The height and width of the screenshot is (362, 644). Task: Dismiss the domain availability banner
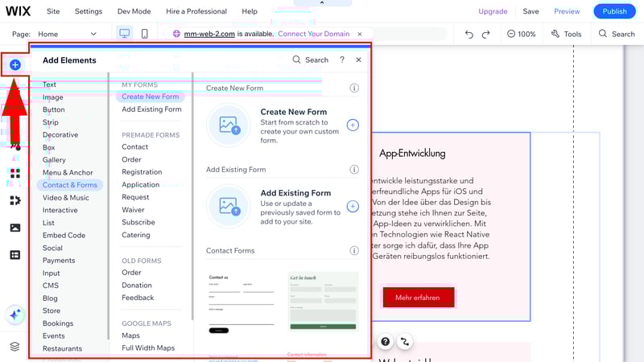click(360, 34)
